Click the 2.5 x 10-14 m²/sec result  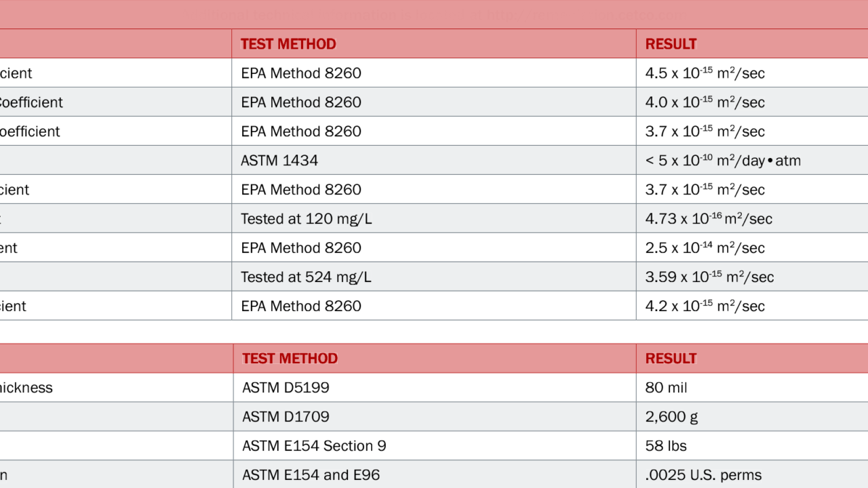705,248
